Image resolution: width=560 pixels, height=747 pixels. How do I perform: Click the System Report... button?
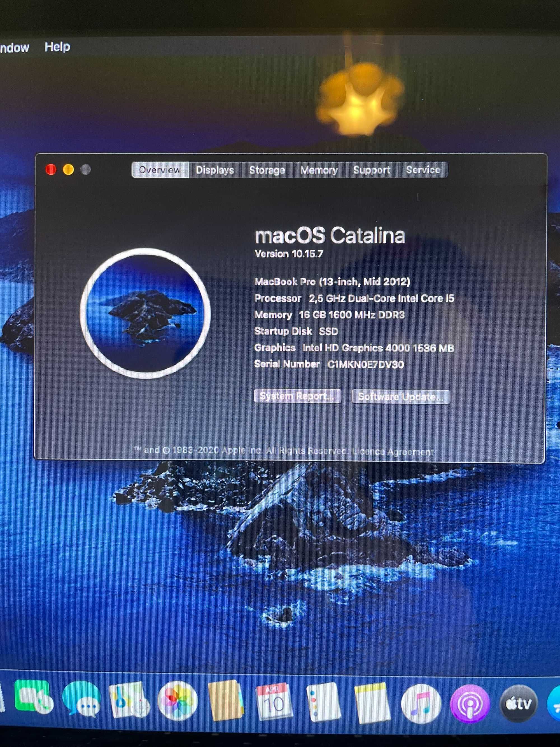(297, 396)
